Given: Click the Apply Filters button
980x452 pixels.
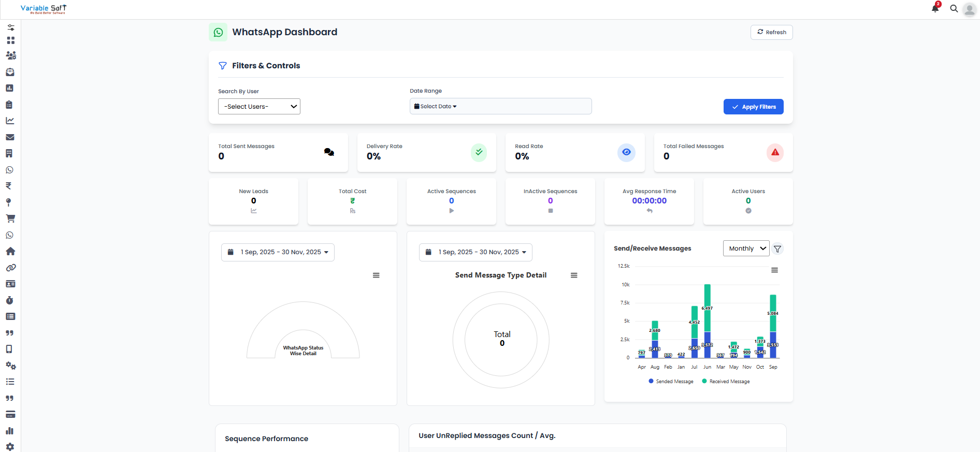Looking at the screenshot, I should [x=753, y=107].
